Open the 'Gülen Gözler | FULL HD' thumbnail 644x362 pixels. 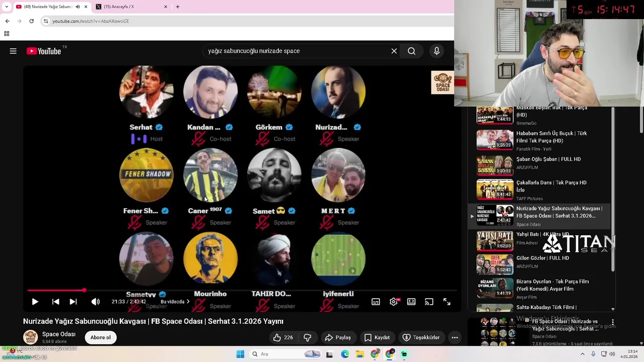[x=495, y=264]
